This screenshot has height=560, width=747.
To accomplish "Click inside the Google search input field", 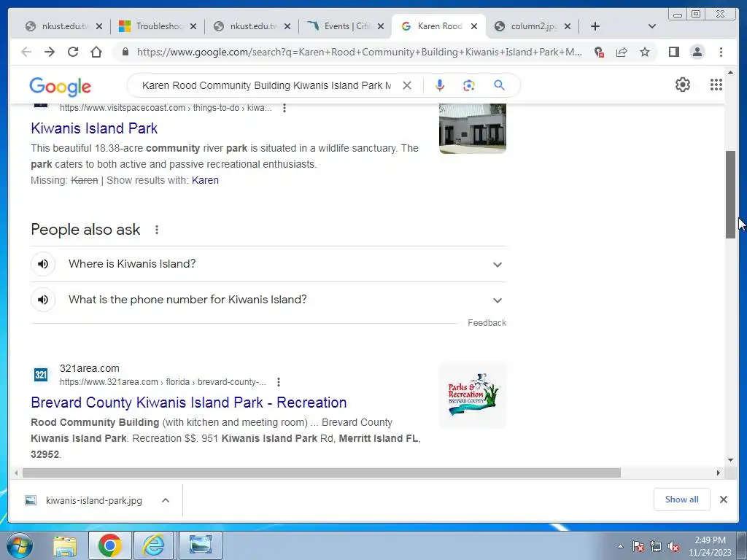I will pyautogui.click(x=266, y=85).
